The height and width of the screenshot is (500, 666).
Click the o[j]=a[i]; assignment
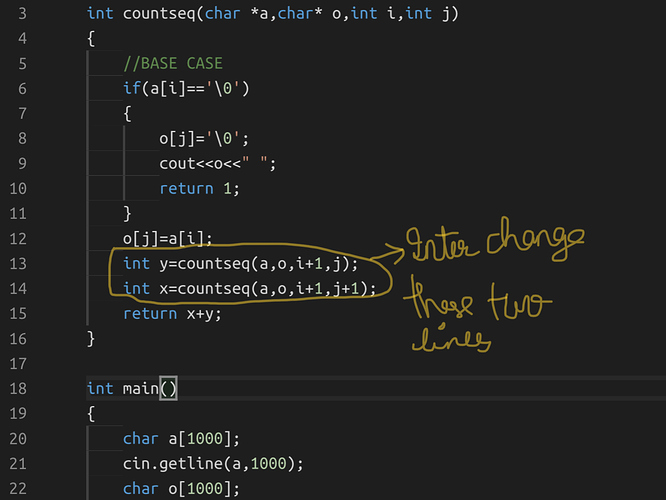(167, 239)
